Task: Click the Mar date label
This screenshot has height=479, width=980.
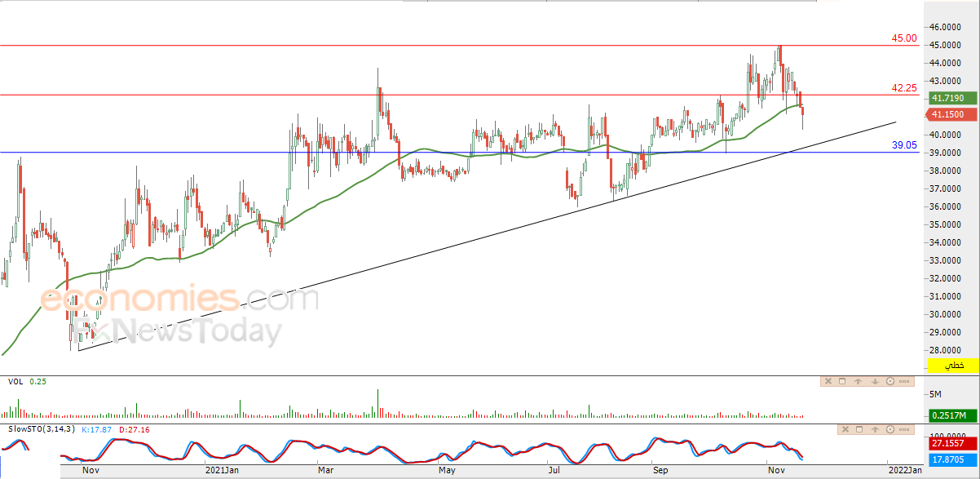Action: click(x=326, y=470)
